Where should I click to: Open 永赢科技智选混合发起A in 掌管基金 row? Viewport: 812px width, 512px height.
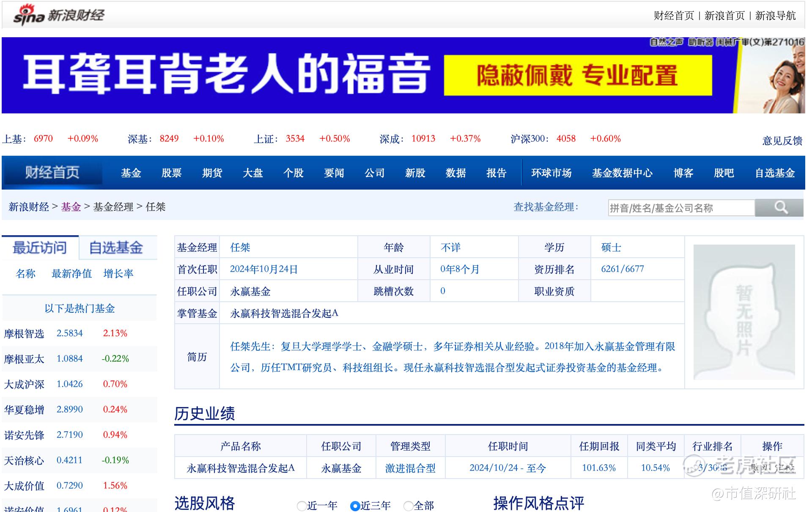pyautogui.click(x=284, y=313)
